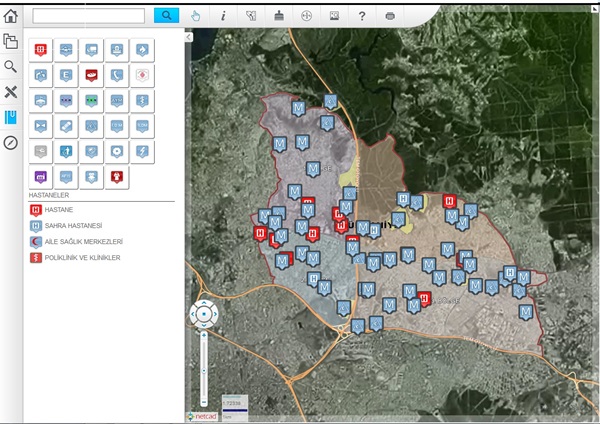The height and width of the screenshot is (424, 600).
Task: Click the zoom in plus button
Action: 203,334
